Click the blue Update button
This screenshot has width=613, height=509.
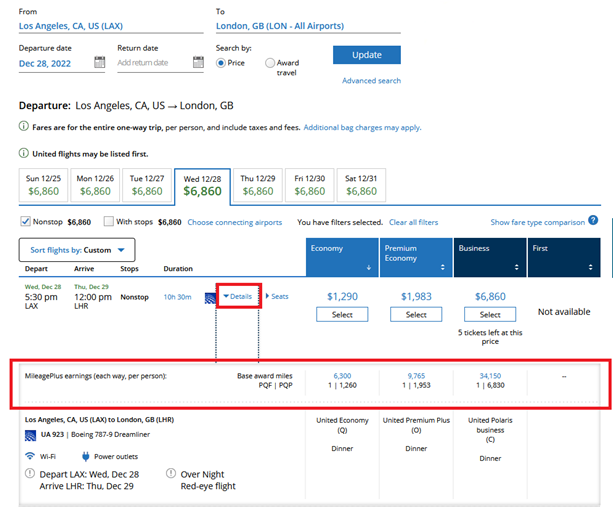coord(367,55)
